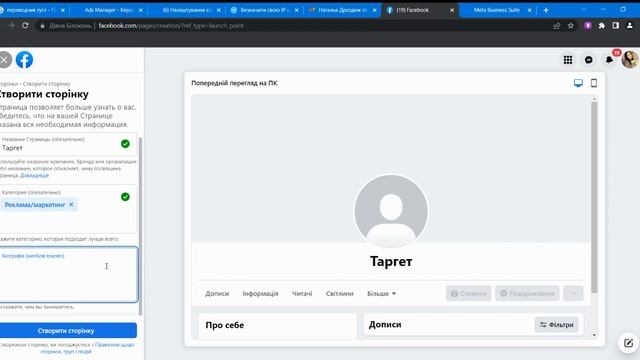Screen dimensions: 640x360
Task: Open the Facebook menu grid icon
Action: tap(568, 60)
